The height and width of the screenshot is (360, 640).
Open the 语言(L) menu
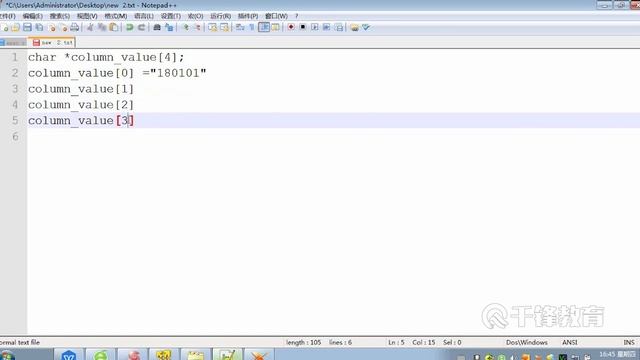pos(144,16)
